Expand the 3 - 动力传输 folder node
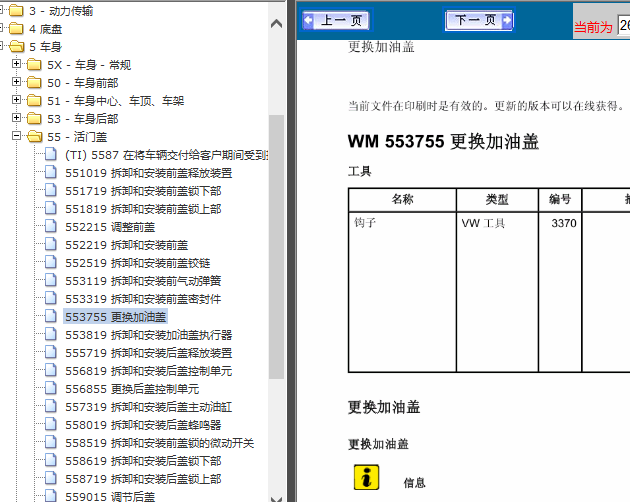 pyautogui.click(x=1, y=10)
